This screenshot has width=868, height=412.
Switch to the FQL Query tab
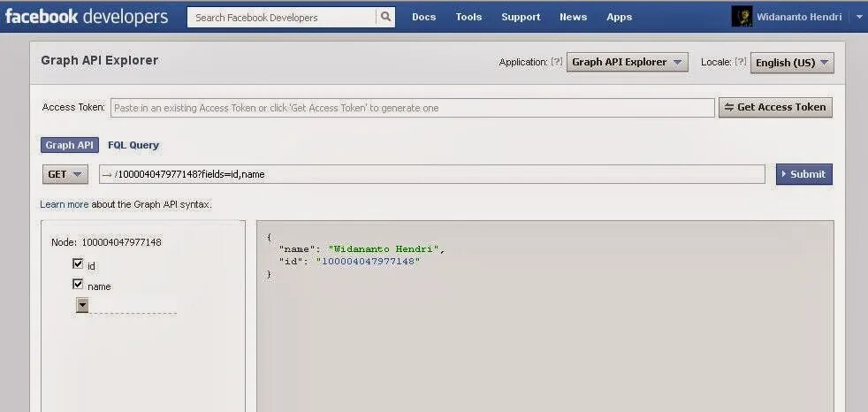coord(133,145)
